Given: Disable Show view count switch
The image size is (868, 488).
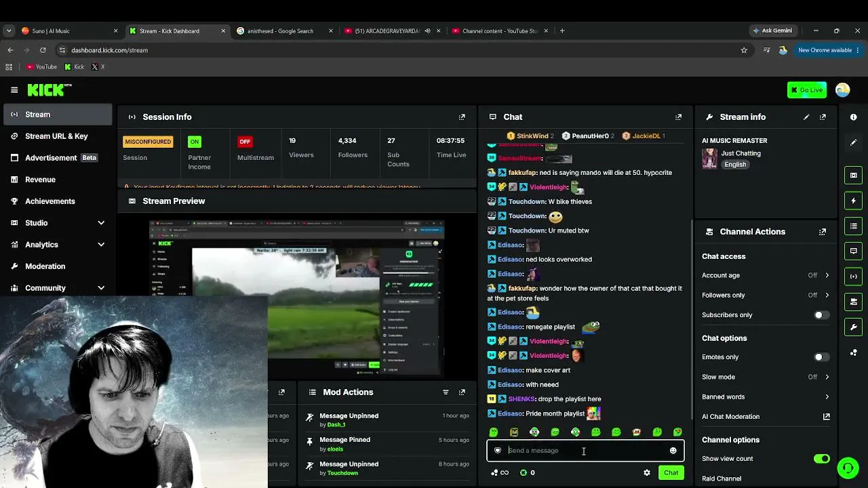Looking at the screenshot, I should 821,458.
